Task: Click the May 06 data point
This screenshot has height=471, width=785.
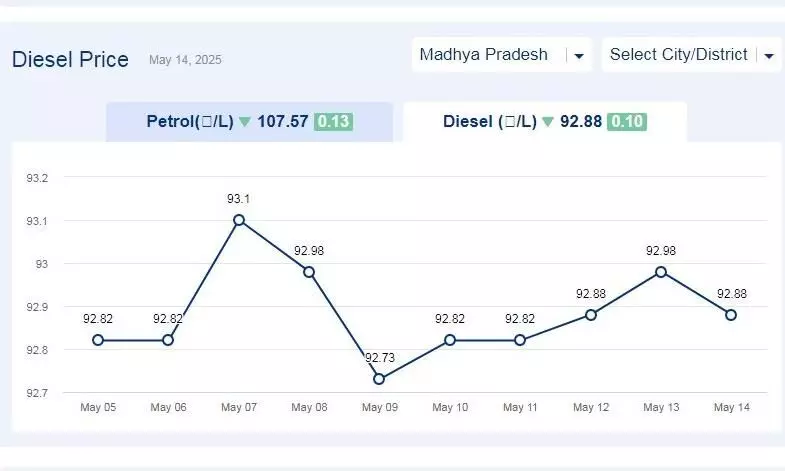Action: click(168, 340)
